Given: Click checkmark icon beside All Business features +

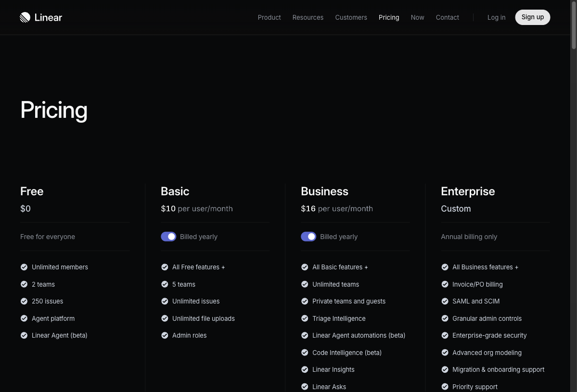Looking at the screenshot, I should (x=445, y=267).
